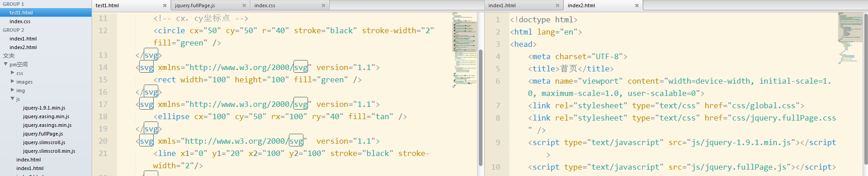Open jquery.easing.min.js in the sidebar

tap(46, 116)
